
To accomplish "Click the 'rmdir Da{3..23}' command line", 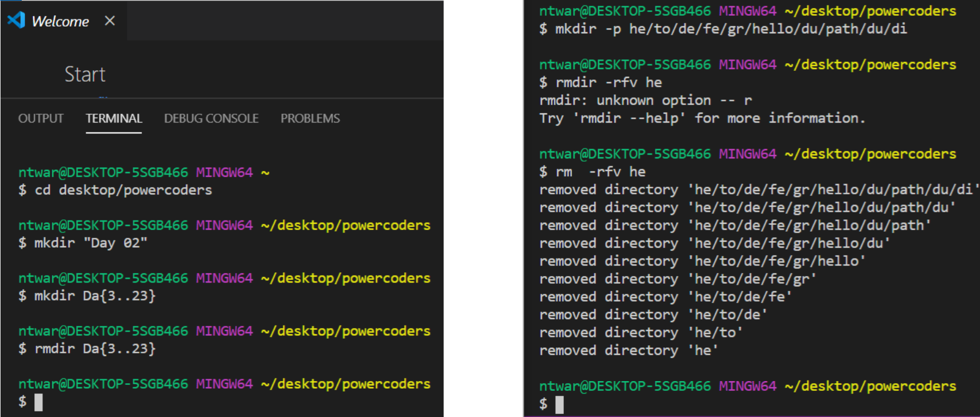I will pos(95,348).
